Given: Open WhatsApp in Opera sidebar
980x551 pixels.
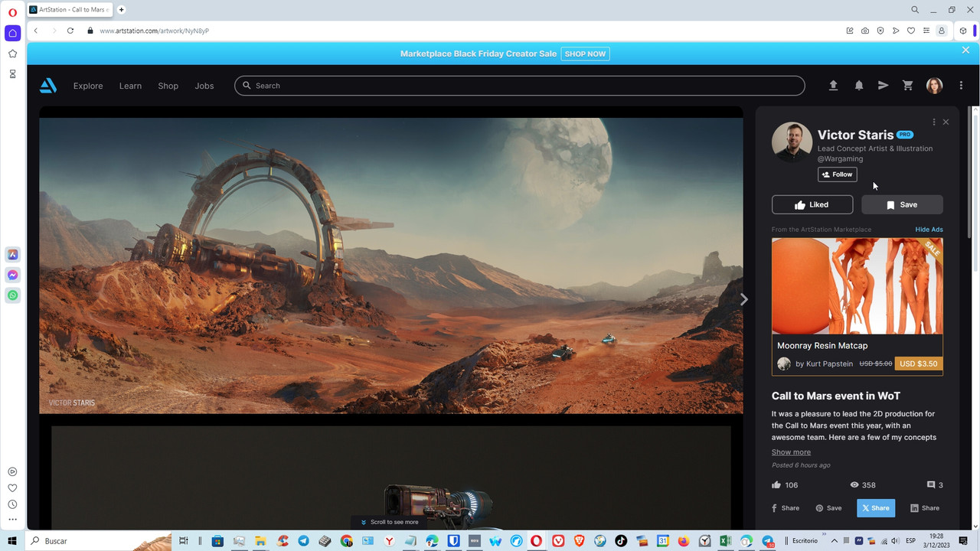Looking at the screenshot, I should click(x=12, y=295).
